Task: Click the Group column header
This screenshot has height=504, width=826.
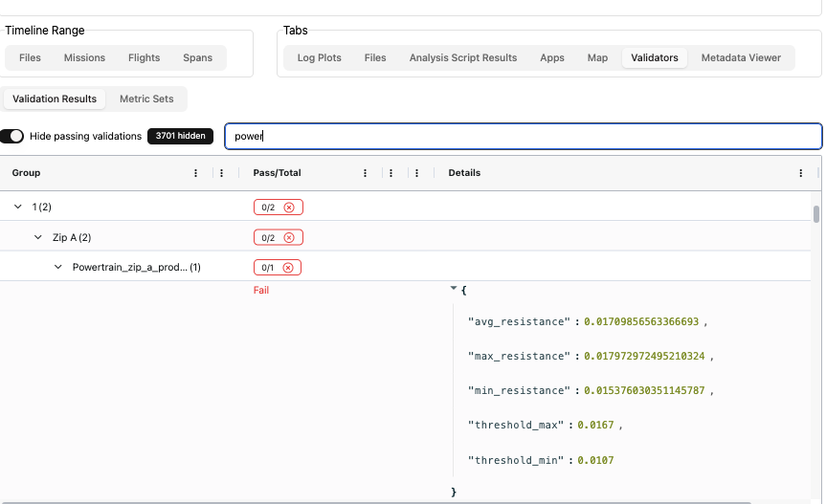Action: tap(26, 173)
